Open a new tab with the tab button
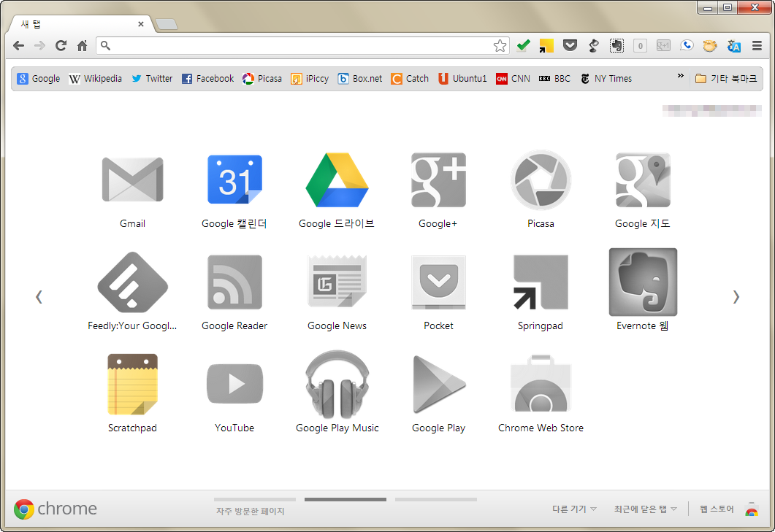 coord(167,24)
